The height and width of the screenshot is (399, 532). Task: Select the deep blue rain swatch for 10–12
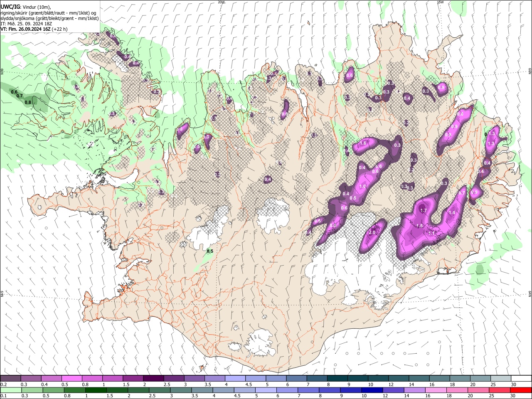(372, 390)
